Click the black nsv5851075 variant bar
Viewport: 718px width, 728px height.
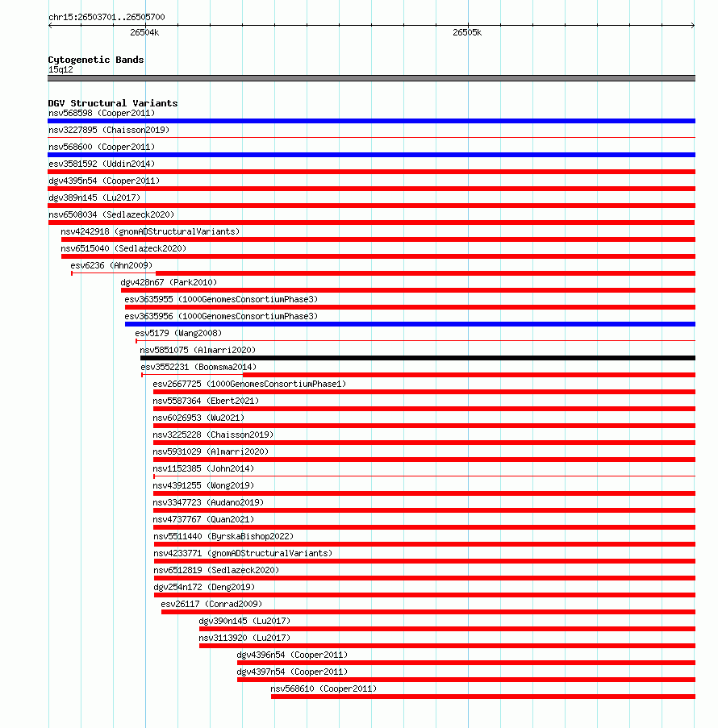point(418,358)
